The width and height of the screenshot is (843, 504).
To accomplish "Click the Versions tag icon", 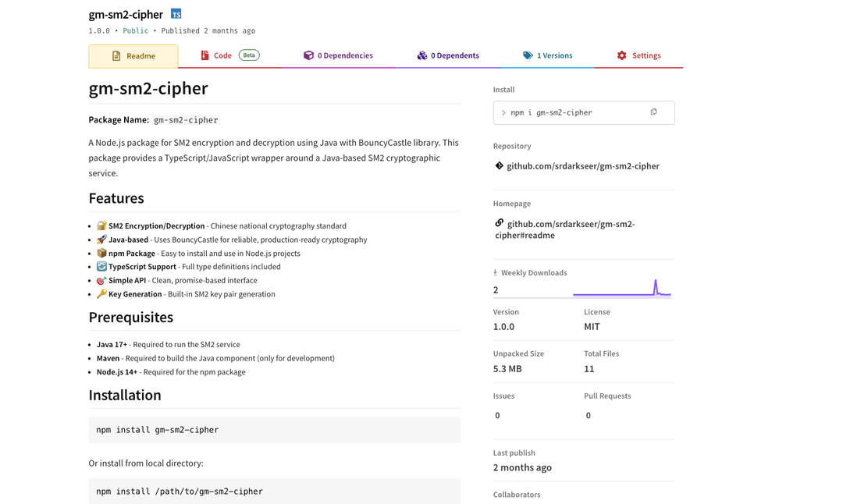I will click(x=528, y=55).
